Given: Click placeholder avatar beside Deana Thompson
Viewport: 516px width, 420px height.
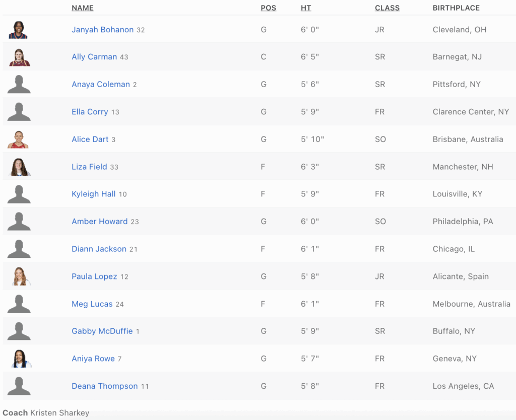Looking at the screenshot, I should tap(19, 386).
